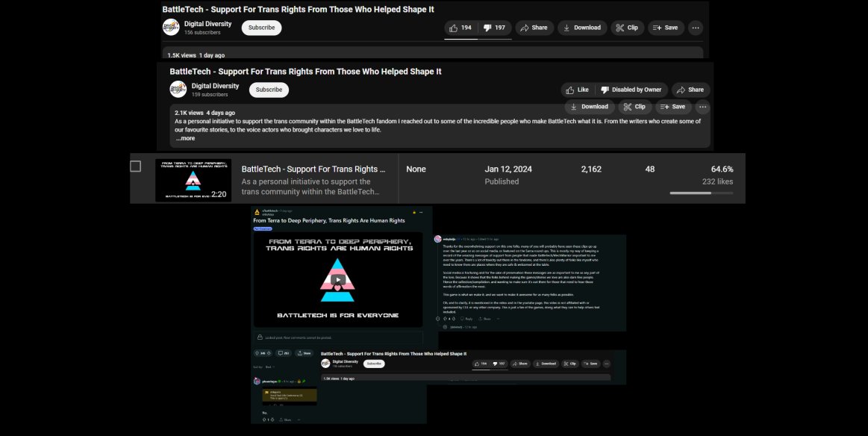Tick the checkbox for the Studio video row
Image resolution: width=868 pixels, height=436 pixels.
tap(136, 166)
